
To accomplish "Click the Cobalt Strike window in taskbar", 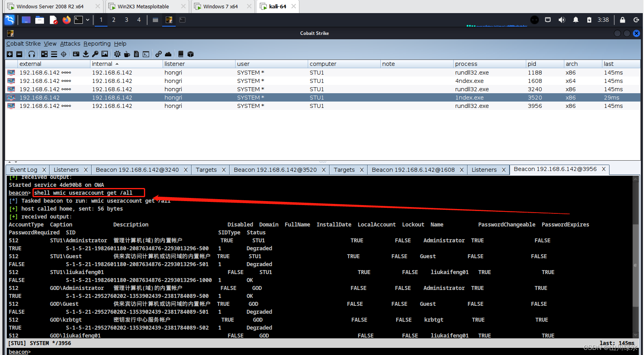I will (x=169, y=20).
